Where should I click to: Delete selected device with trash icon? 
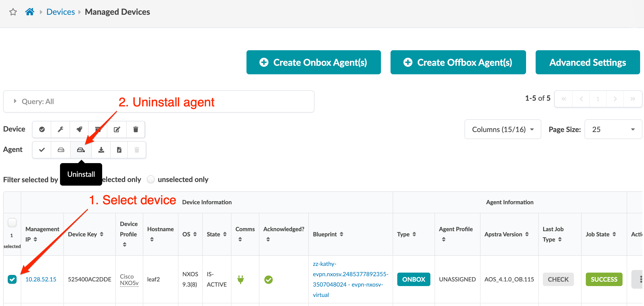[x=136, y=129]
